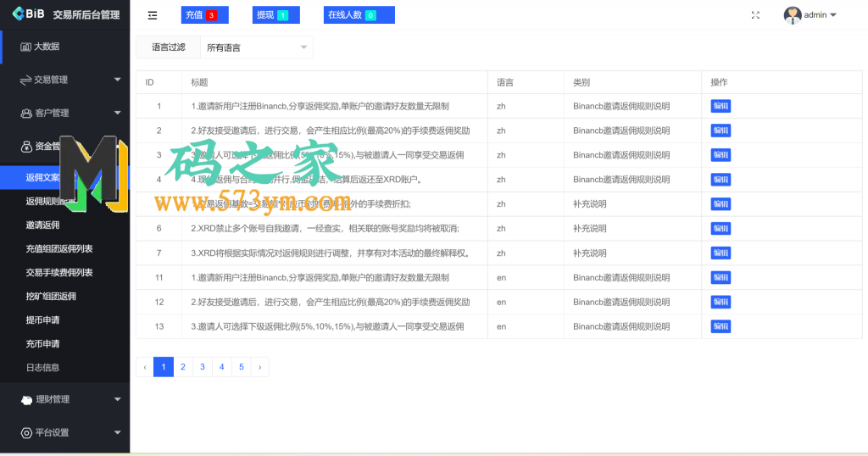The image size is (868, 456).
Task: Click the 交易所后台管理 header title
Action: pos(86,15)
